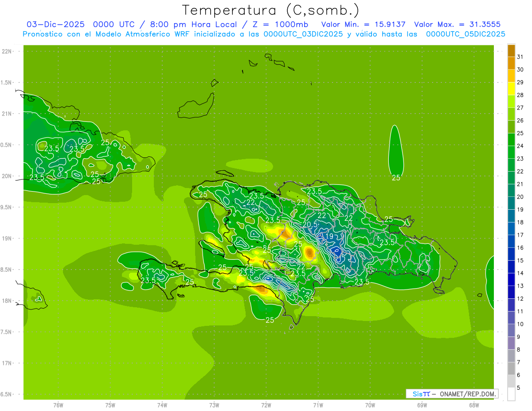
Task: Click the "10" value on the color scale
Action: [x=520, y=324]
